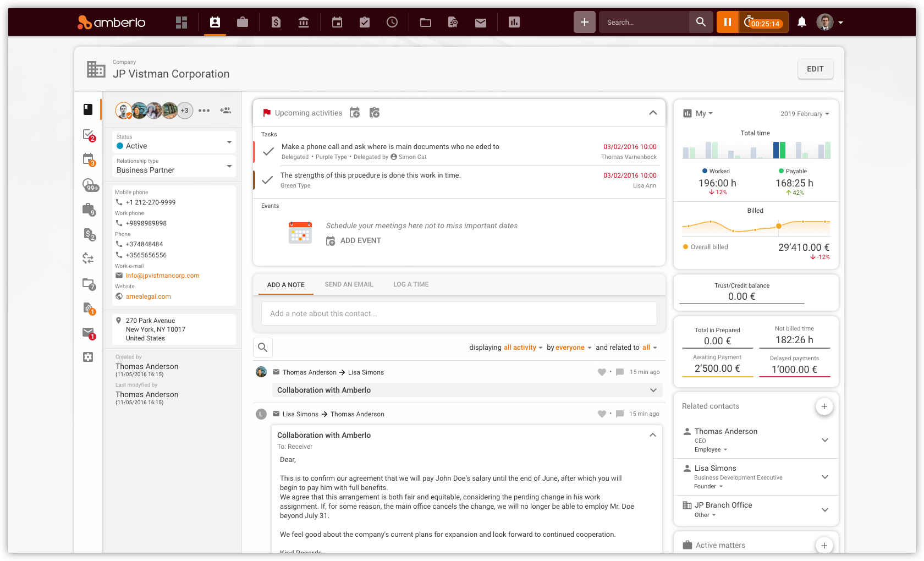
Task: Collapse the Upcoming activities panel
Action: [653, 113]
